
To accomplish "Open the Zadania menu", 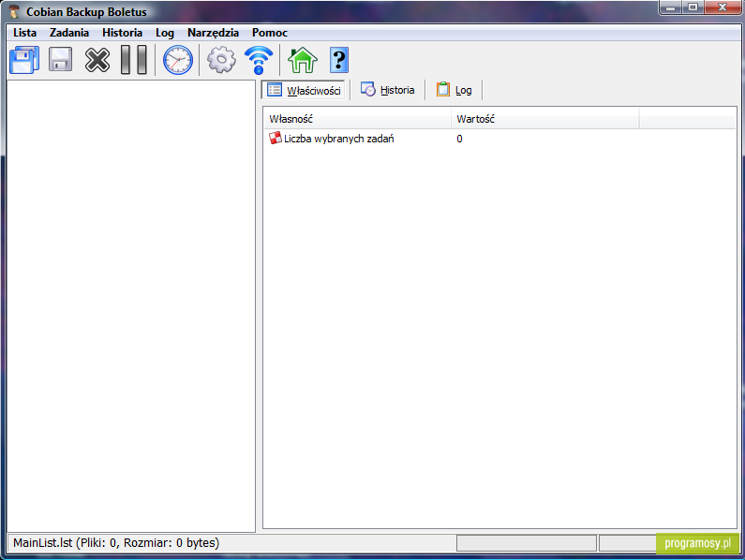I will [x=69, y=33].
